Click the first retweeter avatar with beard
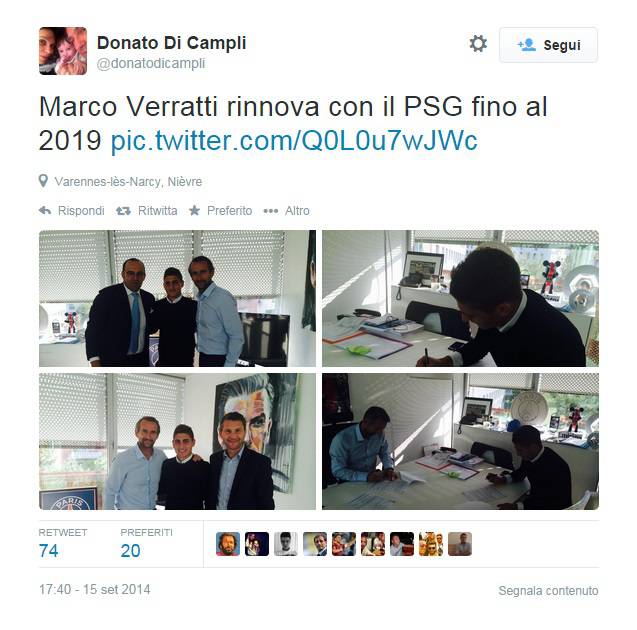 click(228, 544)
